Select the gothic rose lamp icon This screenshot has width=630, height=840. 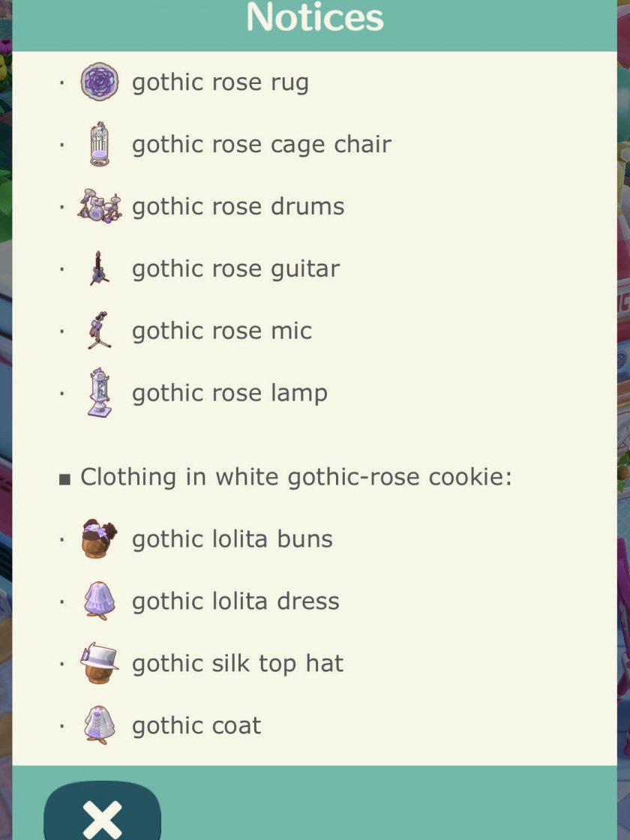100,392
